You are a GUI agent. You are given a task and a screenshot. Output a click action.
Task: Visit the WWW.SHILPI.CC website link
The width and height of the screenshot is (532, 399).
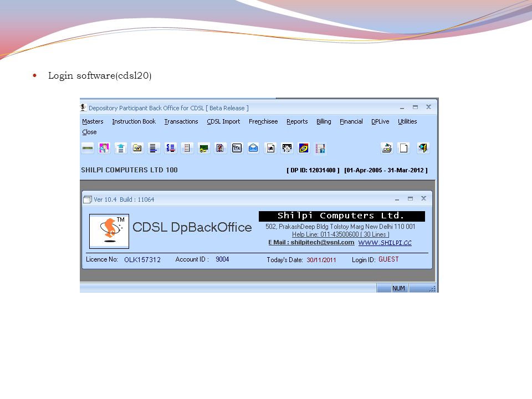click(x=385, y=243)
